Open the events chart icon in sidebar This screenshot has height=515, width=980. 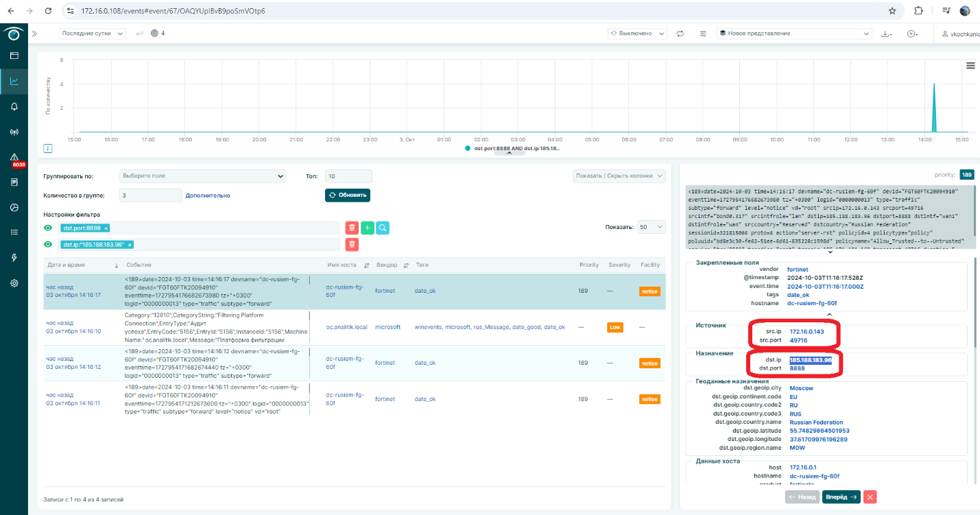(14, 81)
